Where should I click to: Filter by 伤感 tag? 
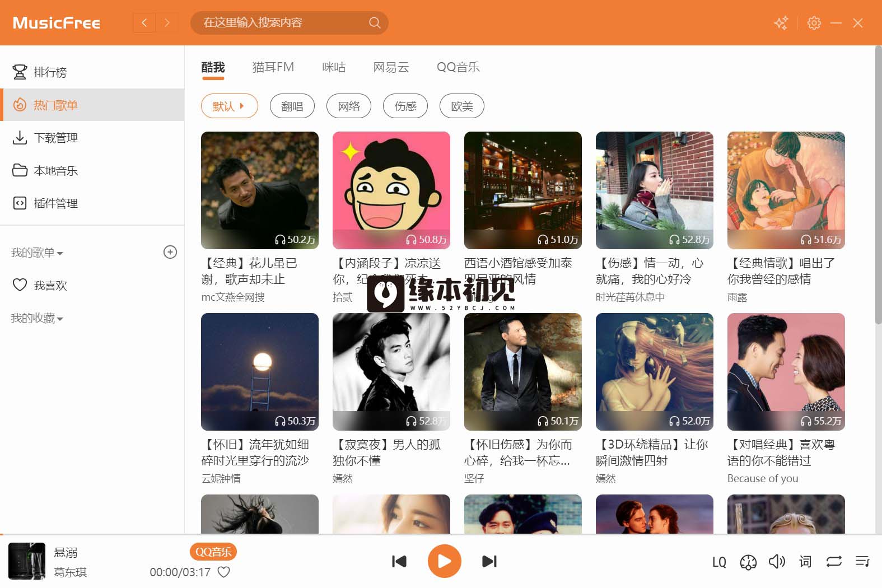point(405,106)
